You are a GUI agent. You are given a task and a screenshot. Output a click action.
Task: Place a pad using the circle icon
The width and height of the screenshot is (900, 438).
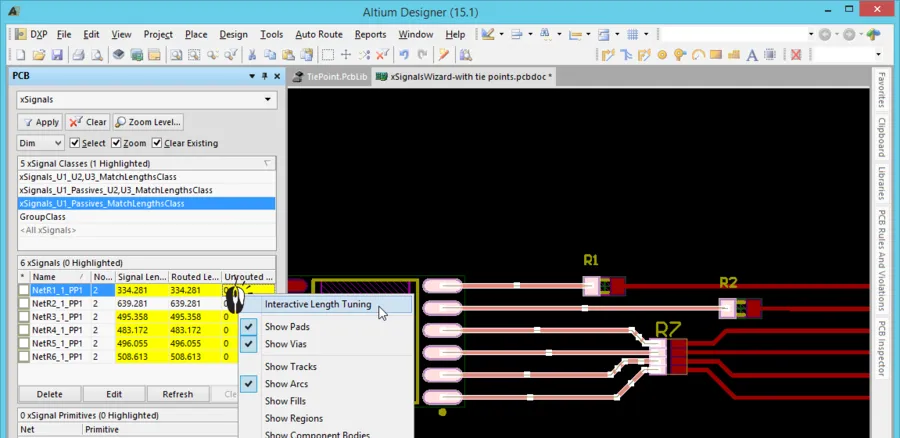pos(662,55)
